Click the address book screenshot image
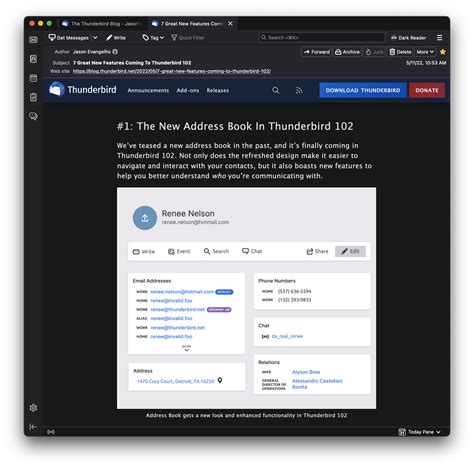 click(x=246, y=298)
